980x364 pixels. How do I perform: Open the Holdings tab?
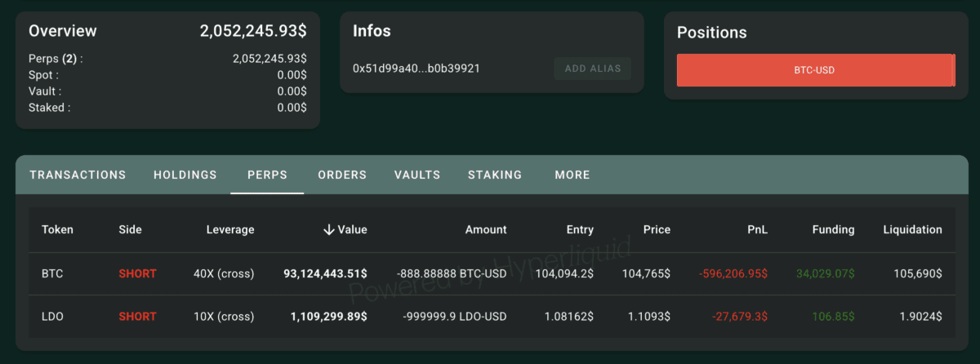point(185,175)
